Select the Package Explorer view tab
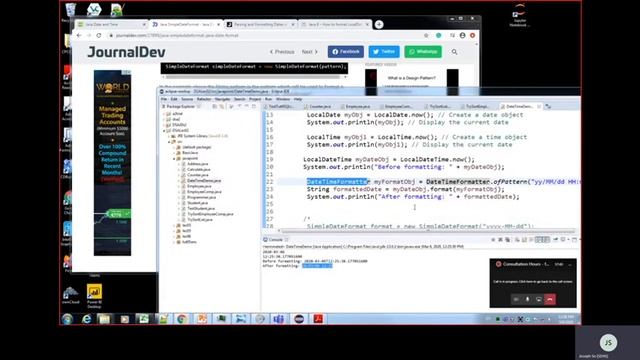The height and width of the screenshot is (360, 640). pos(181,107)
